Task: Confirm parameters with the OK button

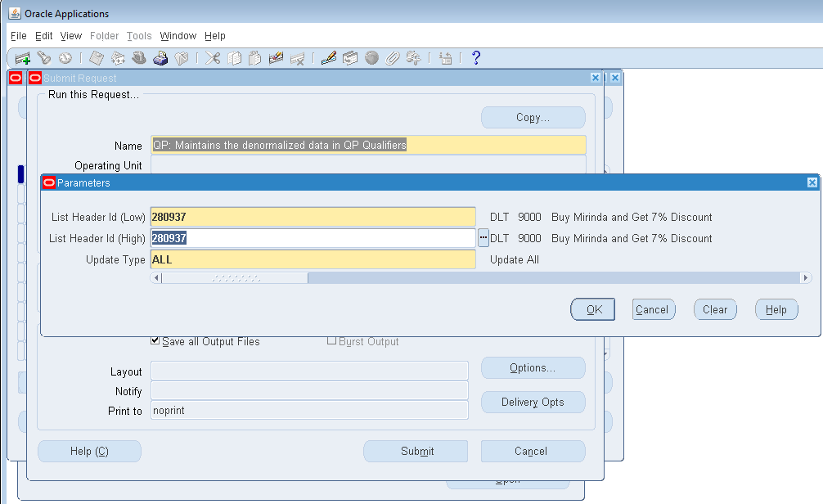Action: point(592,309)
